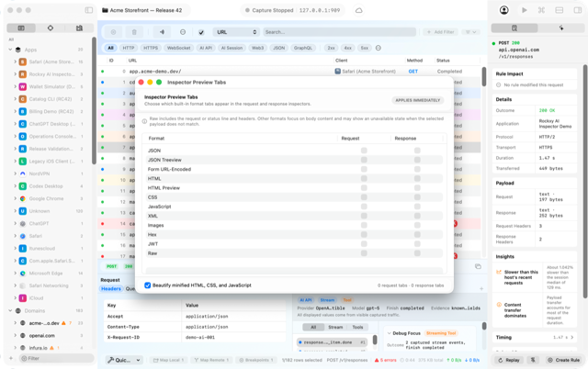Click the NordVPN app icon in sidebar

22,173
